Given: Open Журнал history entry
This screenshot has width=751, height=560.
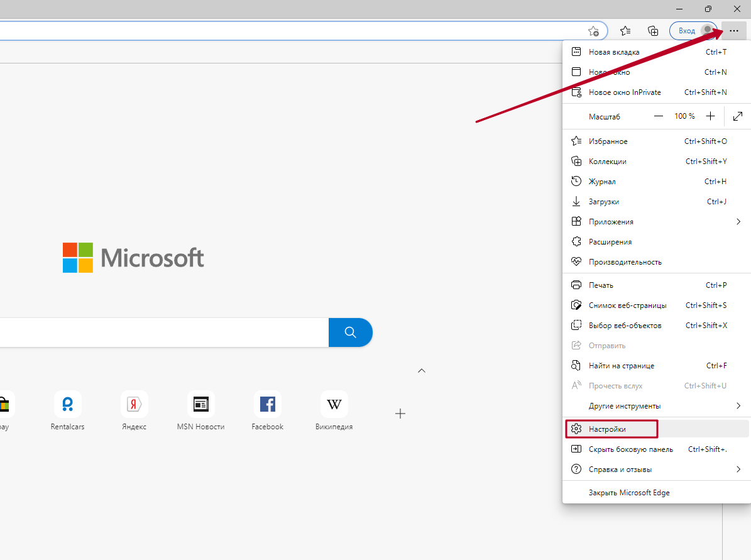Looking at the screenshot, I should pyautogui.click(x=656, y=182).
